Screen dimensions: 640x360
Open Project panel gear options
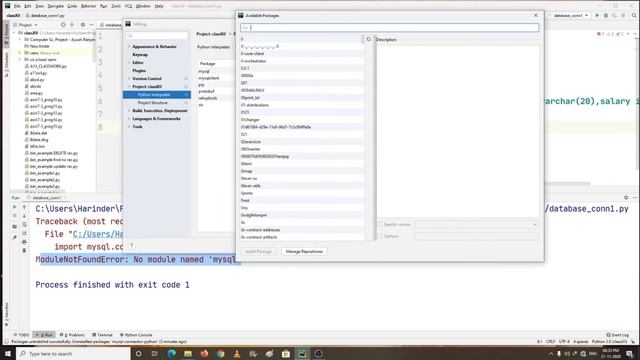tap(83, 25)
